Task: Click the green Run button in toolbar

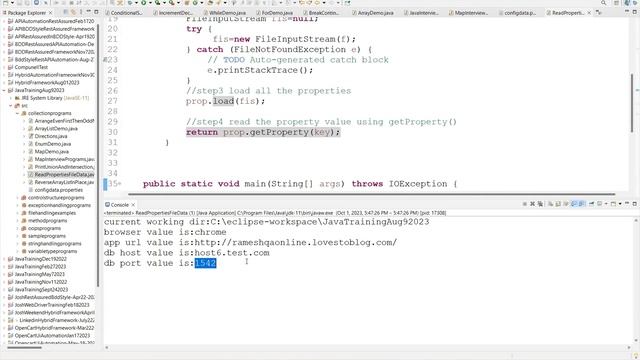Action: click(x=144, y=2)
